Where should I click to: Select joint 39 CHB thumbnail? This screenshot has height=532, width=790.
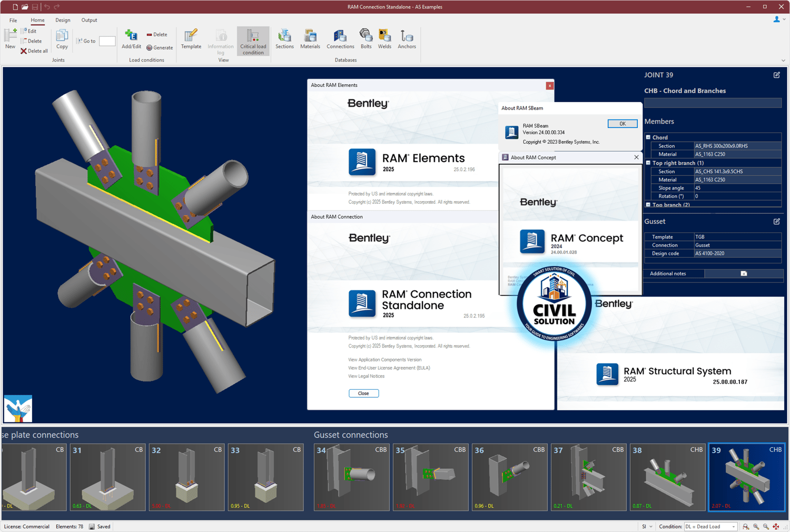click(x=747, y=477)
